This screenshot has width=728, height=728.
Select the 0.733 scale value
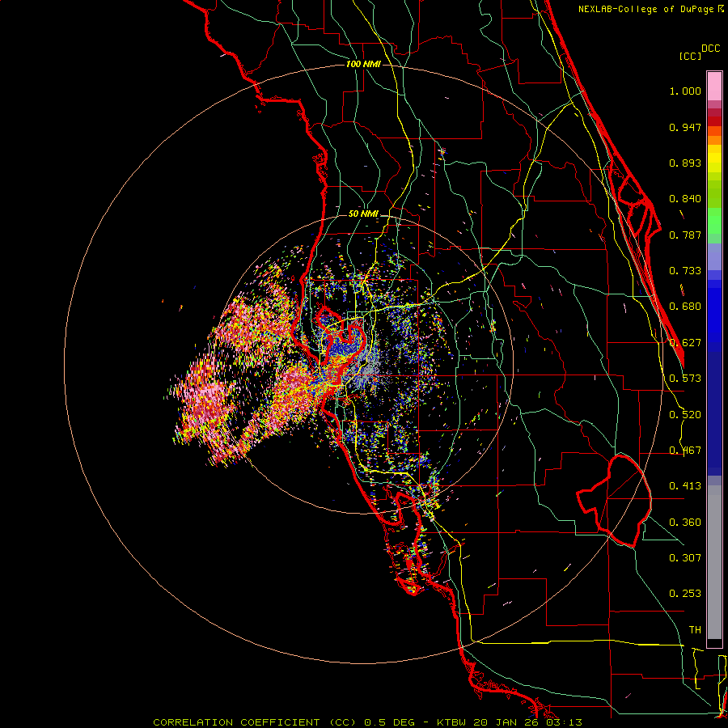pos(685,271)
